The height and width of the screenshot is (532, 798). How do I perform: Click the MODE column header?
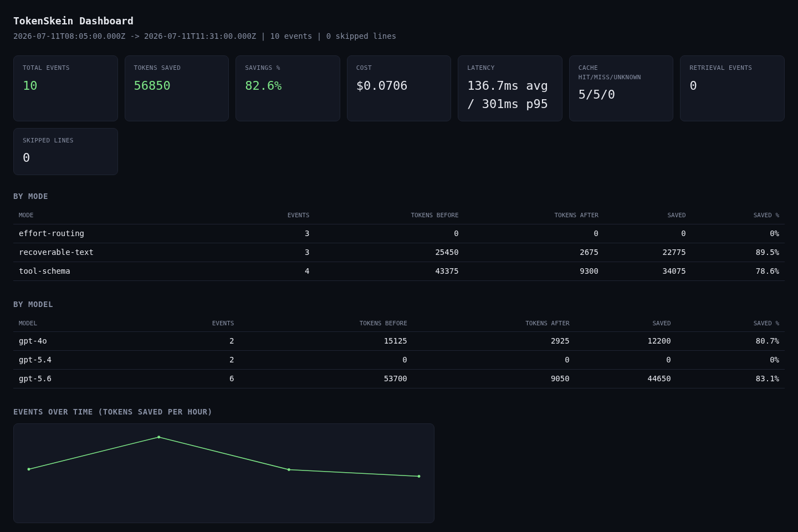click(x=26, y=215)
